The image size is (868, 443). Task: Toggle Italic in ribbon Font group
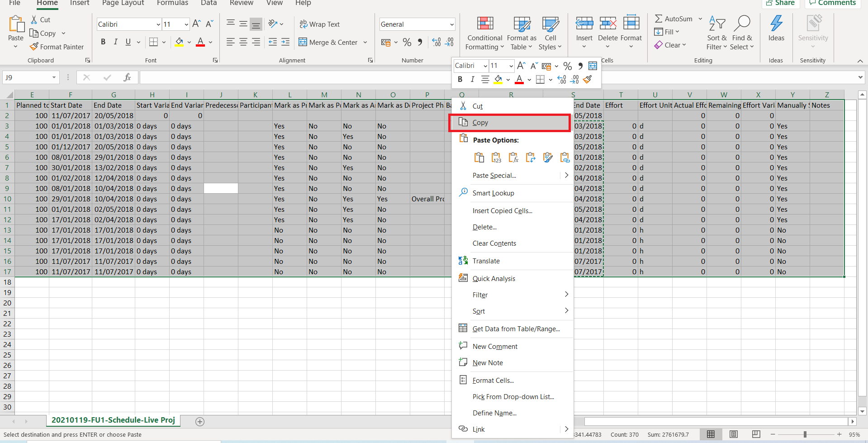pos(116,42)
